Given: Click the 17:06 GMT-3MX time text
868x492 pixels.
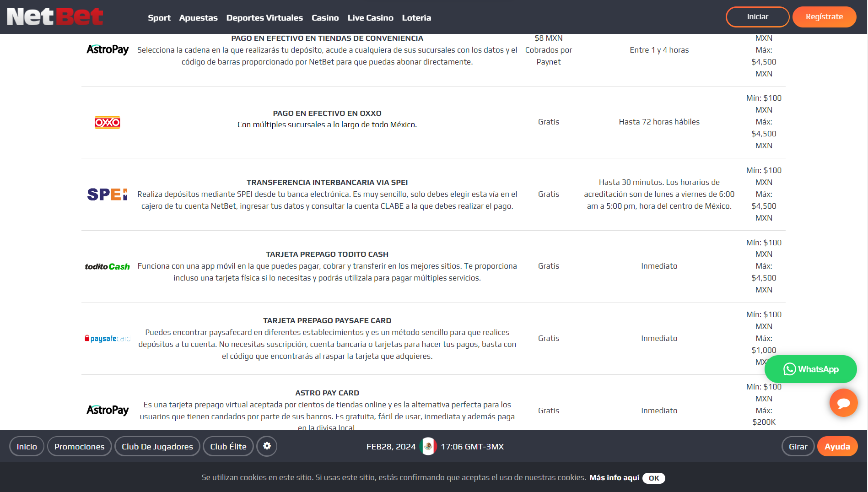Looking at the screenshot, I should tap(472, 446).
